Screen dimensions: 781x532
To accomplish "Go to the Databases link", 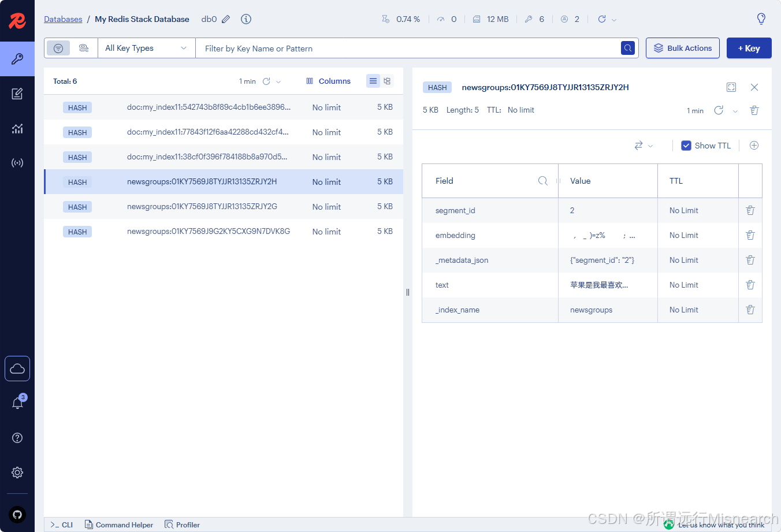I will [x=63, y=19].
